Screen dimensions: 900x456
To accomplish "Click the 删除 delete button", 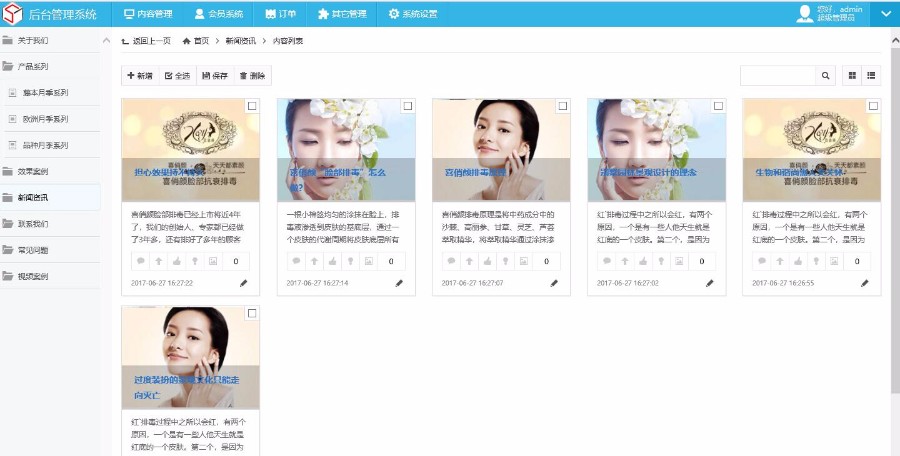I will (x=252, y=76).
